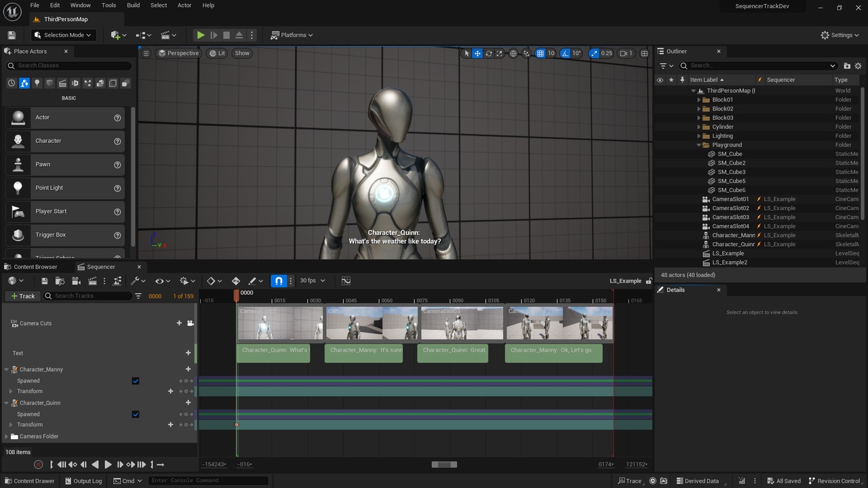Select the scale gizmo tool in viewport
This screenshot has width=868, height=488.
500,54
